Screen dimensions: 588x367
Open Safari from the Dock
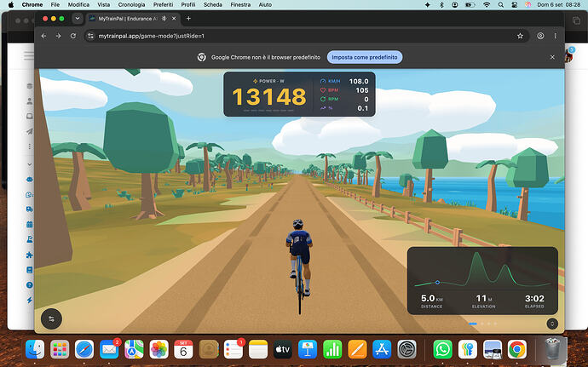click(x=84, y=349)
